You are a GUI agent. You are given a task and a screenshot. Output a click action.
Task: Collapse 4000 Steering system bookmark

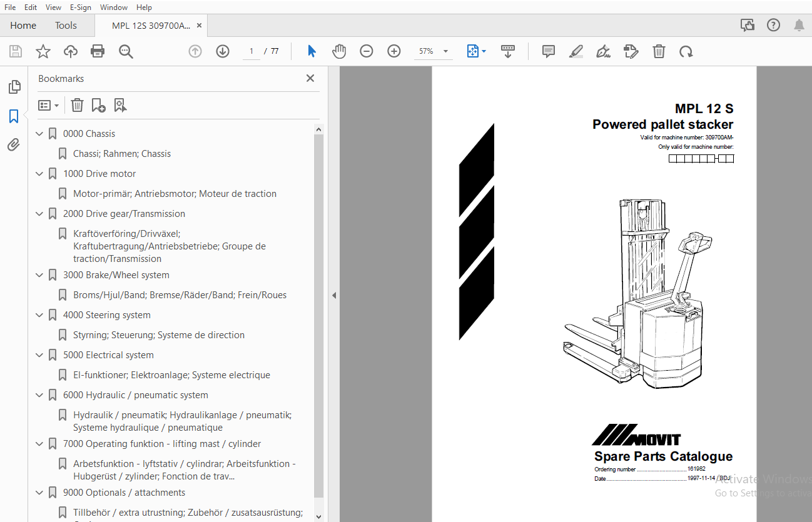click(39, 315)
